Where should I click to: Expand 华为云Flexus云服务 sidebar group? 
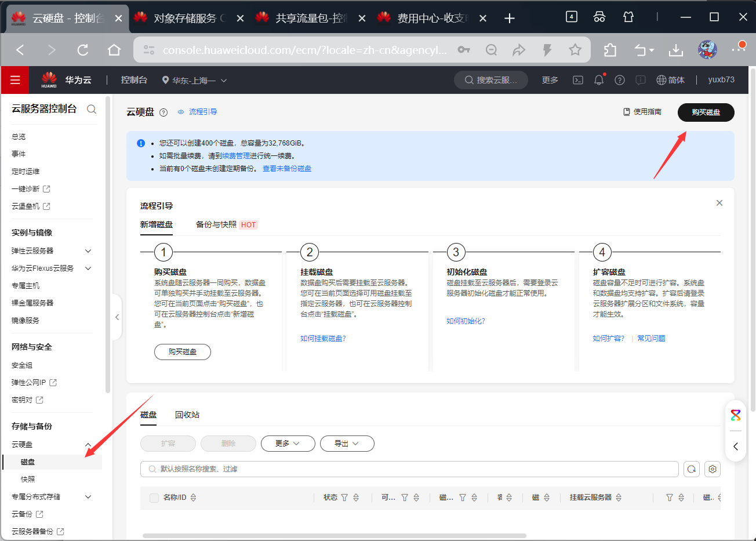point(88,268)
